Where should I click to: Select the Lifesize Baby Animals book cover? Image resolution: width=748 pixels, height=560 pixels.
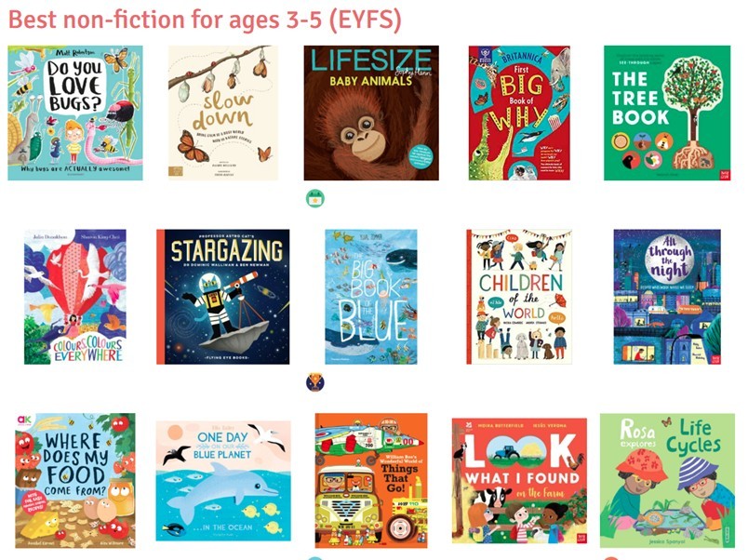pos(371,113)
